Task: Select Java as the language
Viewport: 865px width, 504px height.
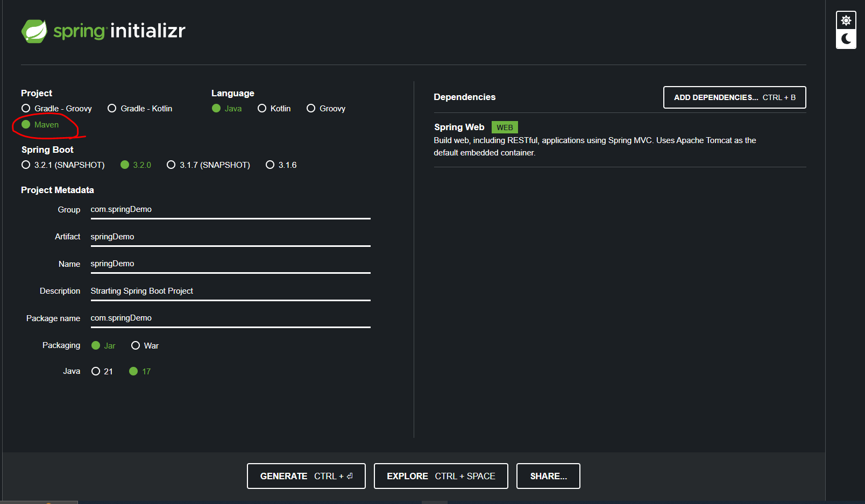Action: 226,109
